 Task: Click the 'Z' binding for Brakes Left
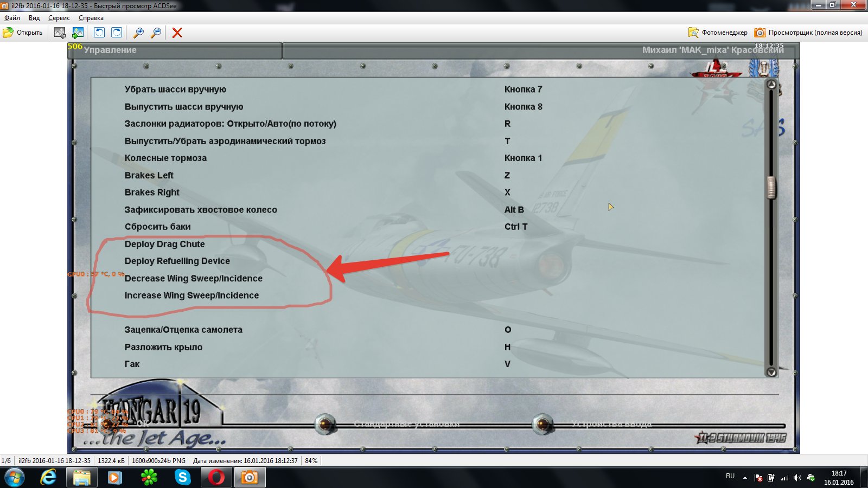(507, 175)
